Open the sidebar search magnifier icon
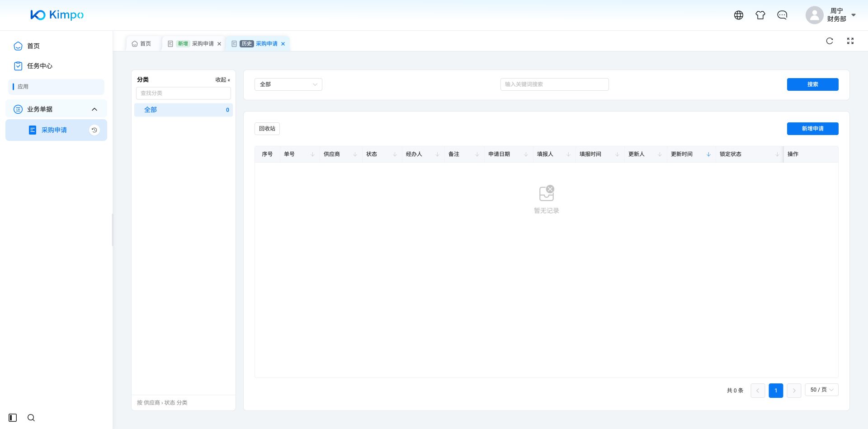868x429 pixels. pos(31,418)
